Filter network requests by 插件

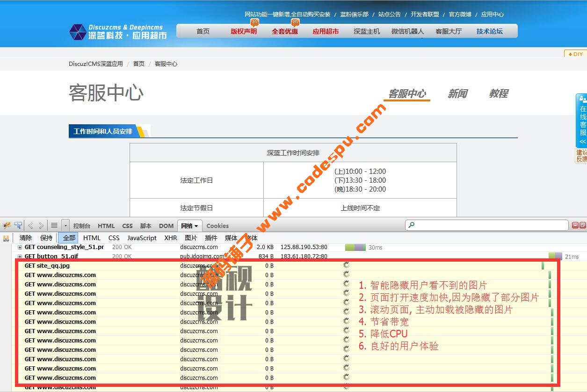coord(211,238)
